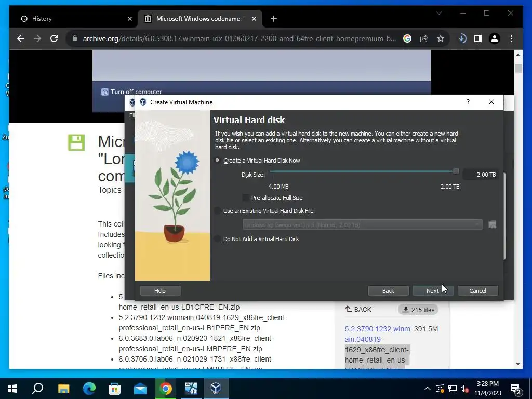Screen dimensions: 532x399
Task: Cancel the Create Virtual Machine wizard
Action: coord(478,291)
